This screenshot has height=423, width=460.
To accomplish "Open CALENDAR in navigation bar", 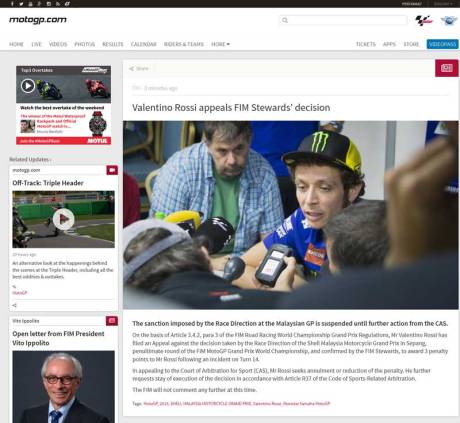I will coord(144,44).
